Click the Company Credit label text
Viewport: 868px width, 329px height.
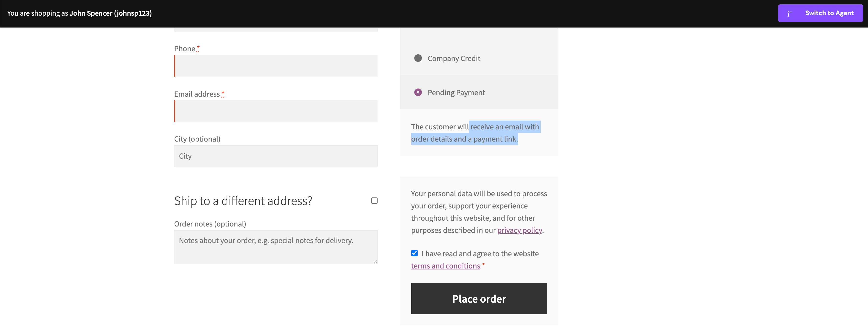[x=454, y=58]
